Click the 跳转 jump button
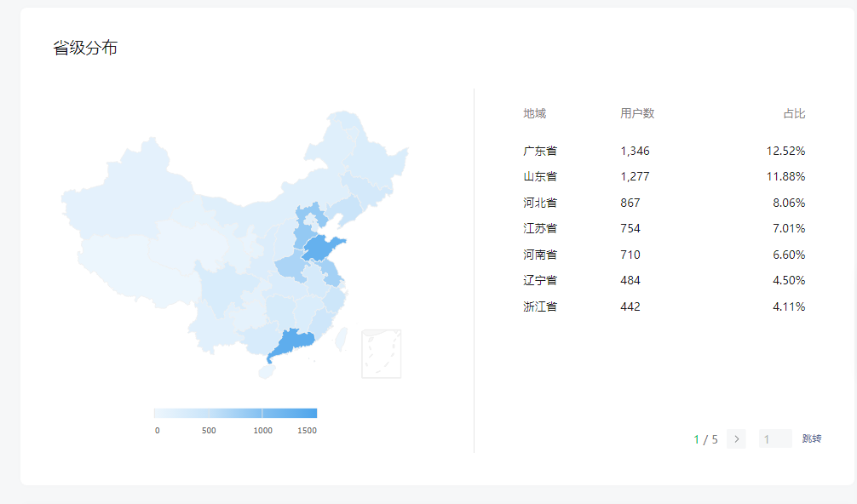The image size is (857, 504). pyautogui.click(x=812, y=439)
